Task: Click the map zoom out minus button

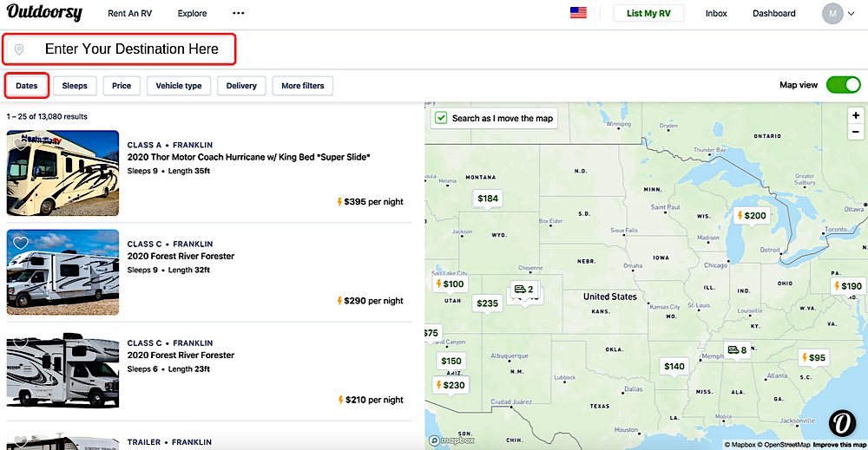Action: 856,132
